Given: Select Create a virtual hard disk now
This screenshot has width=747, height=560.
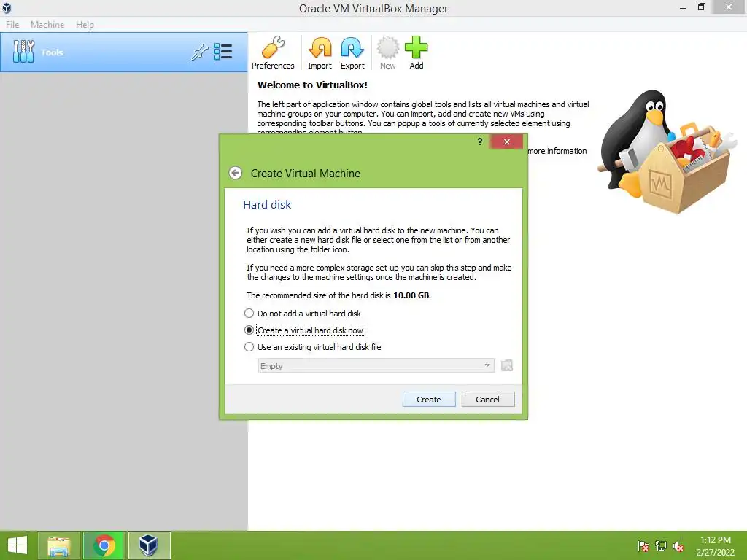Looking at the screenshot, I should (x=304, y=330).
